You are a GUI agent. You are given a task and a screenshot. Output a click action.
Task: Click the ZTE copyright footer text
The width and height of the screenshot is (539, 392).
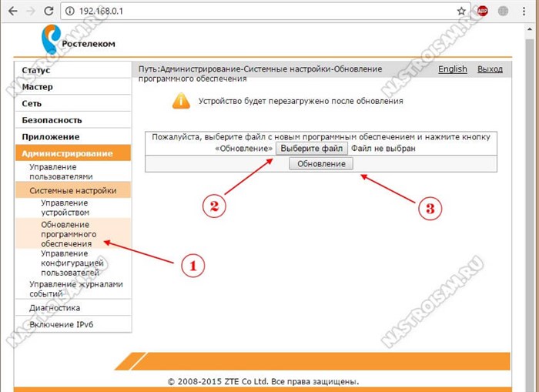(263, 381)
